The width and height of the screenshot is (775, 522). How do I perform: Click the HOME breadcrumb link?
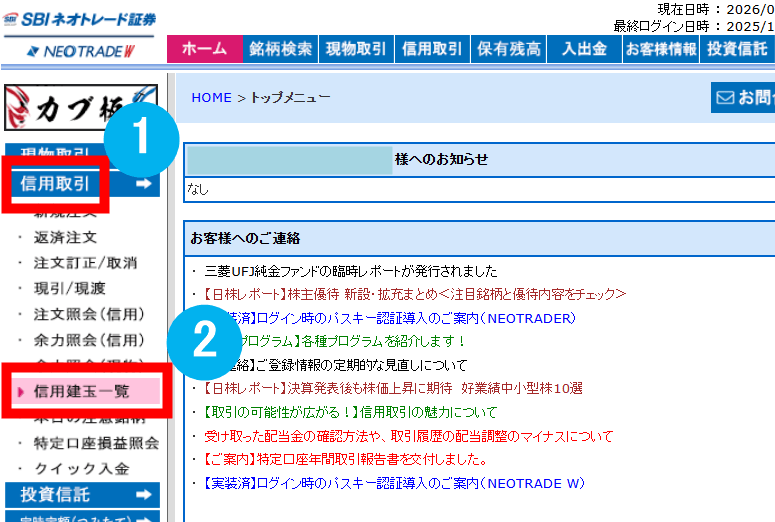[x=211, y=98]
